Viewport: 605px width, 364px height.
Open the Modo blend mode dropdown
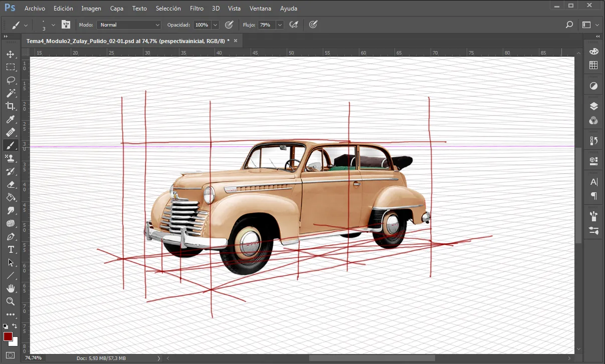129,25
